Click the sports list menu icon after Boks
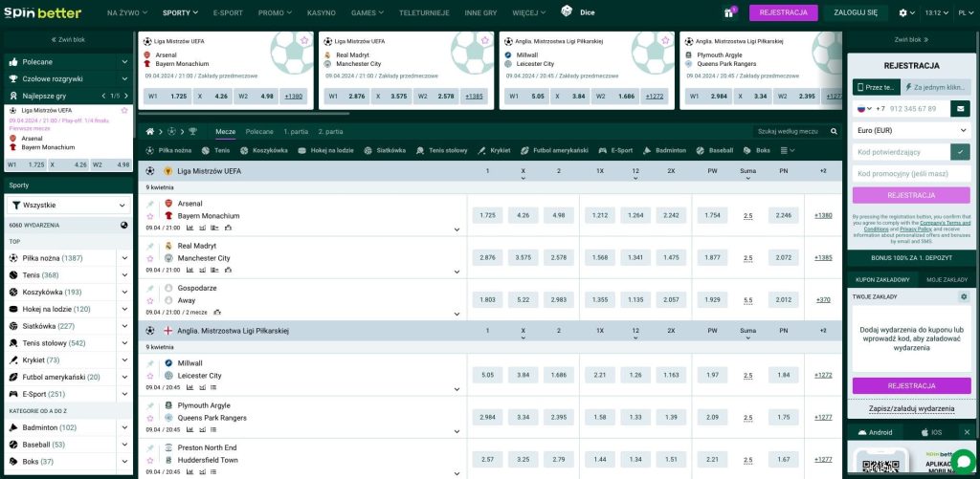This screenshot has height=479, width=980. tap(788, 150)
